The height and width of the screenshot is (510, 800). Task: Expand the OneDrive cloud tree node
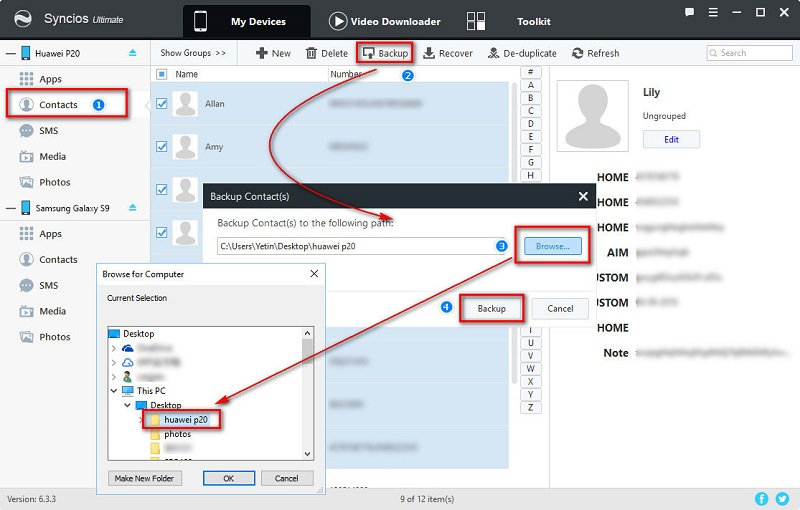(114, 348)
